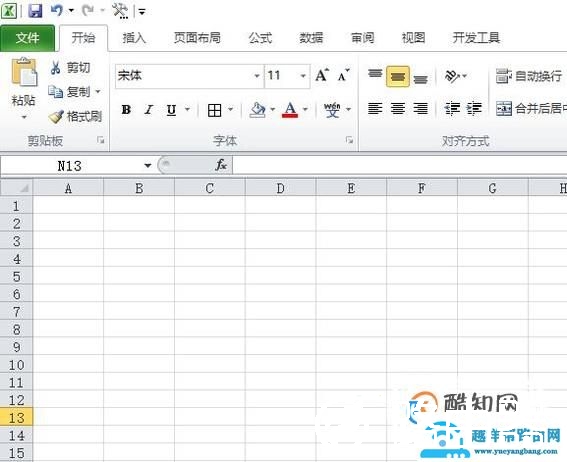Apply cell borders icon

click(x=214, y=110)
